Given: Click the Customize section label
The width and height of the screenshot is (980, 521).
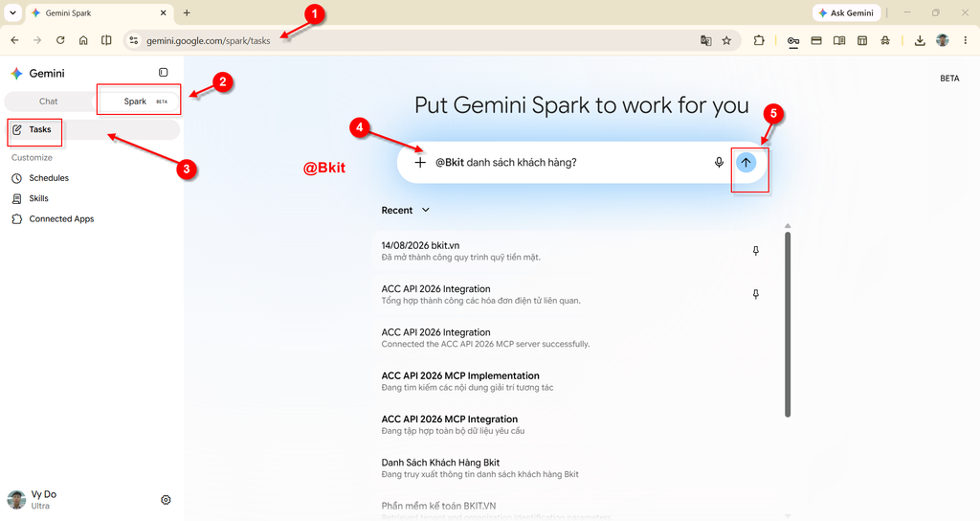Looking at the screenshot, I should (32, 158).
